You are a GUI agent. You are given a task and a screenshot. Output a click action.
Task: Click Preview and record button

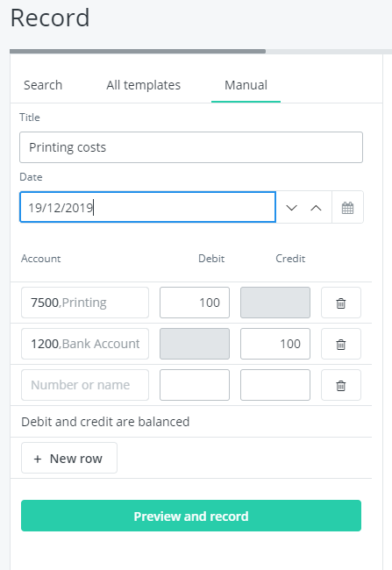coord(191,516)
